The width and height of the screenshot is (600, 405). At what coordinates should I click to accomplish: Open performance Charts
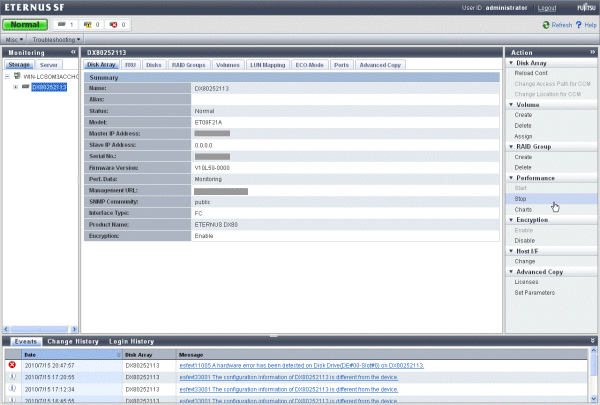tap(523, 209)
